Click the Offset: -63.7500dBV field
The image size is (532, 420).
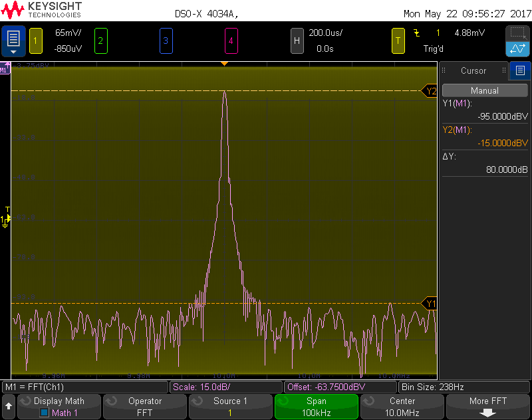point(340,387)
